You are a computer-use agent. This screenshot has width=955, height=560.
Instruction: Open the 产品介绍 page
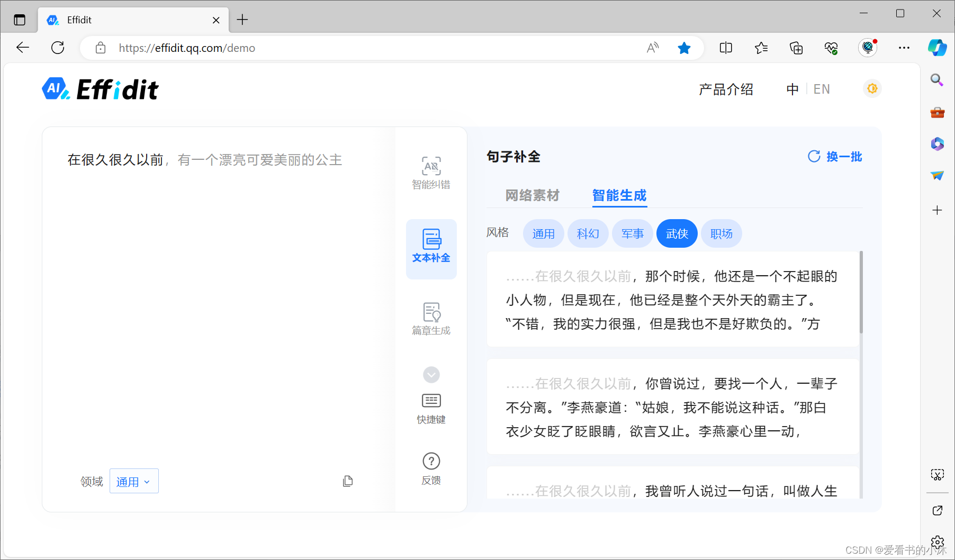tap(726, 89)
